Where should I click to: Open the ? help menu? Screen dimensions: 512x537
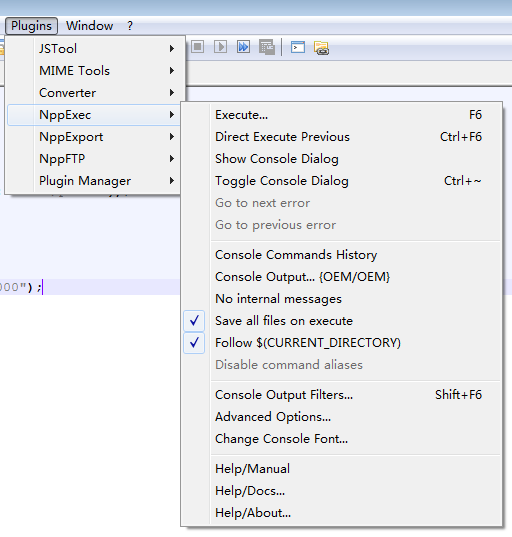click(130, 26)
